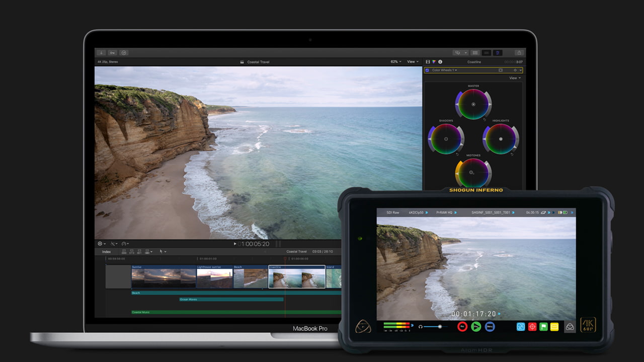Click the Midtones color wheel center
Viewport: 644px width, 362px height.
coord(471,173)
